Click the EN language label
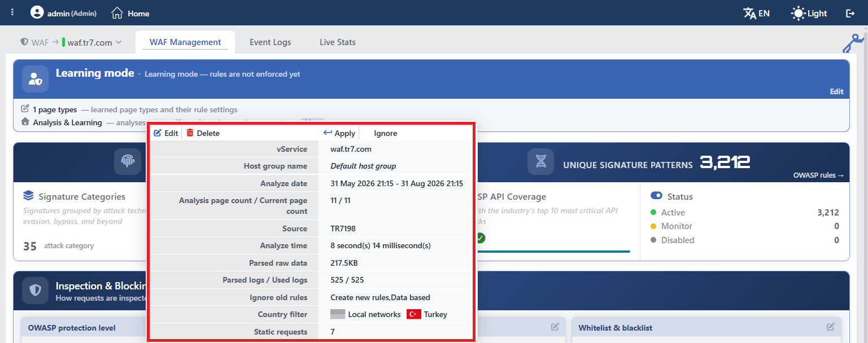The width and height of the screenshot is (868, 343). pyautogui.click(x=764, y=13)
